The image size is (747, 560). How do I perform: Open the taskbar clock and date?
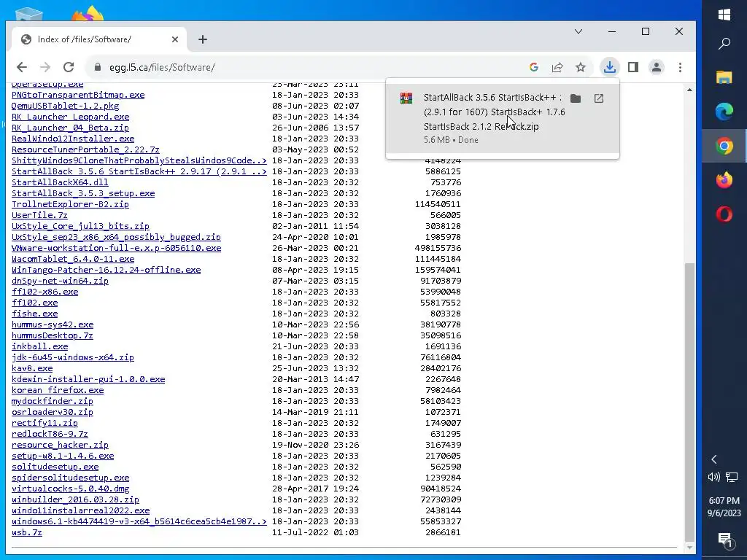pyautogui.click(x=724, y=507)
